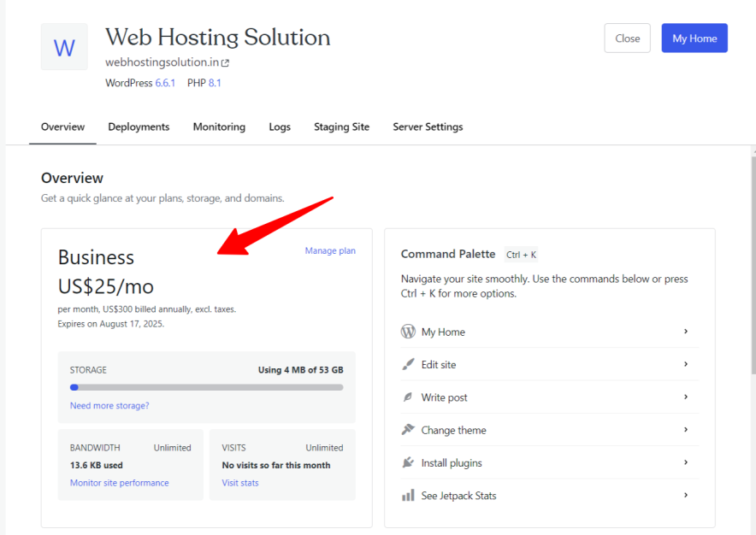Click the Manage plan link
Screen dimensions: 756x535
pos(330,250)
